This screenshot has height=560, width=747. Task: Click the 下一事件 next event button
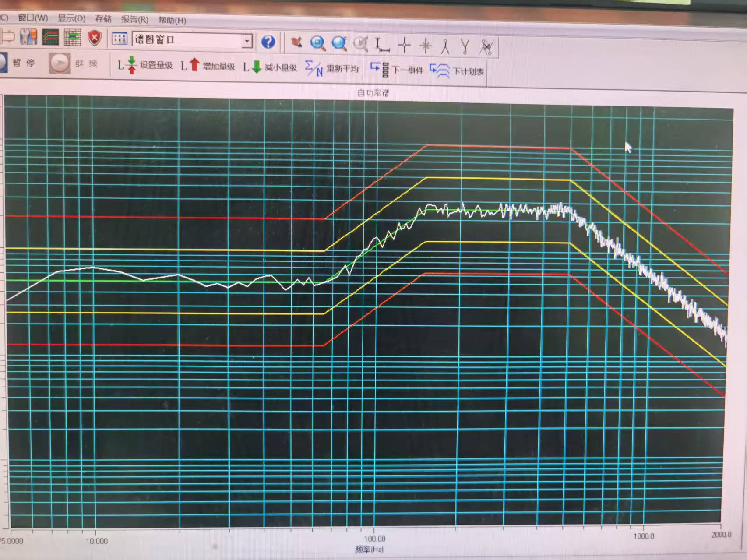click(397, 70)
